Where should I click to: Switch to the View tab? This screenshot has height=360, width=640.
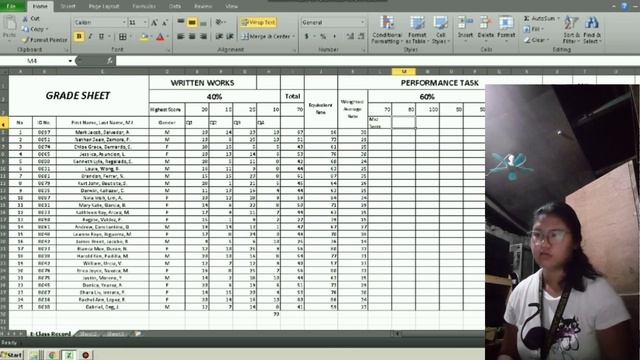tap(232, 6)
